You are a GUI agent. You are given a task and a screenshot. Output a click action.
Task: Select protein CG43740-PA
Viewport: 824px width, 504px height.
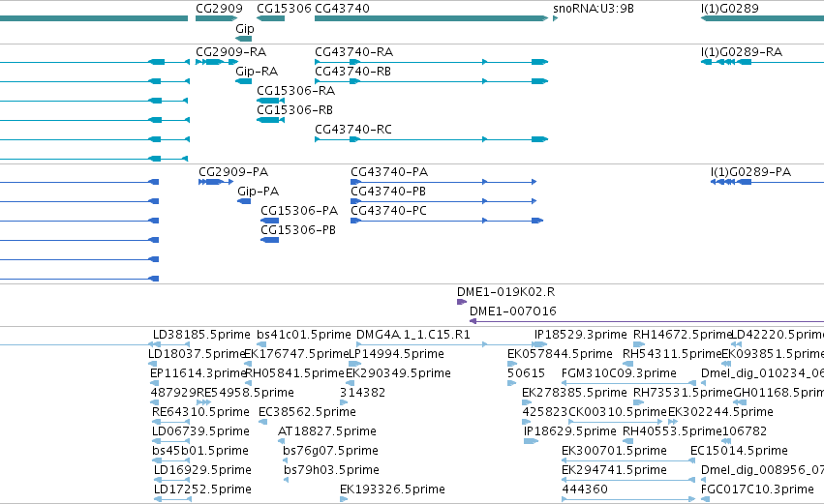pyautogui.click(x=389, y=172)
